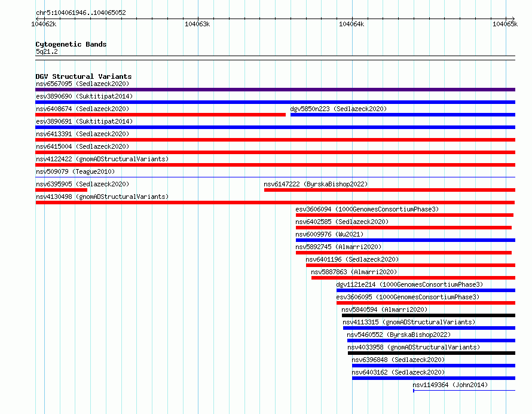This screenshot has width=532, height=414.
Task: Click the red nsv6408674 variant bar
Action: [x=160, y=115]
